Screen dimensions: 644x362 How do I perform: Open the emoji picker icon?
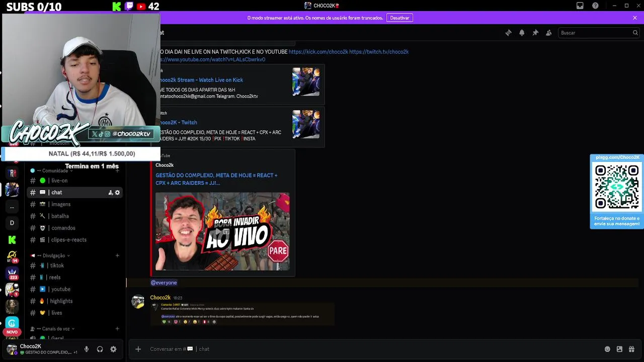[x=607, y=349]
